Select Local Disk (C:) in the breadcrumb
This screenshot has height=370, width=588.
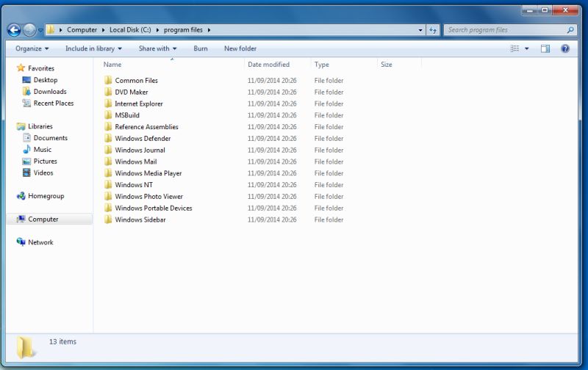pyautogui.click(x=130, y=30)
